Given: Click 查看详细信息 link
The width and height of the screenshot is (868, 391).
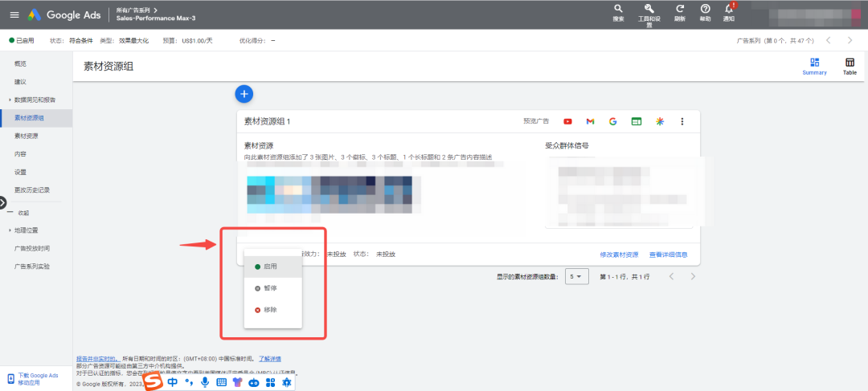Looking at the screenshot, I should (x=668, y=255).
